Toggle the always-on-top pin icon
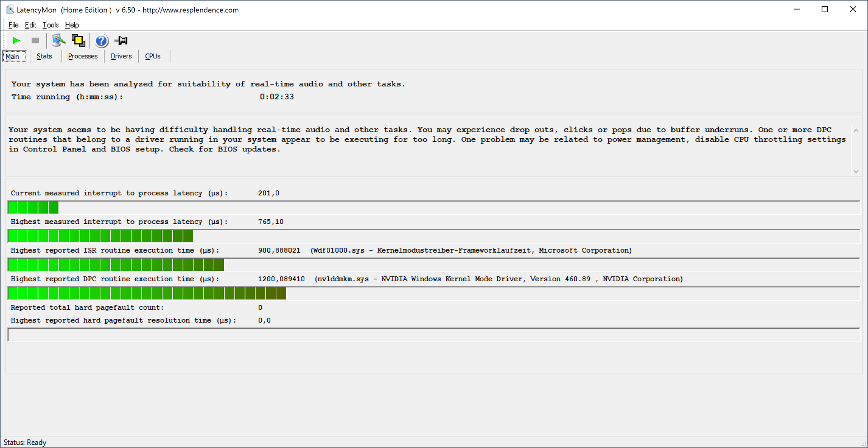 tap(121, 41)
